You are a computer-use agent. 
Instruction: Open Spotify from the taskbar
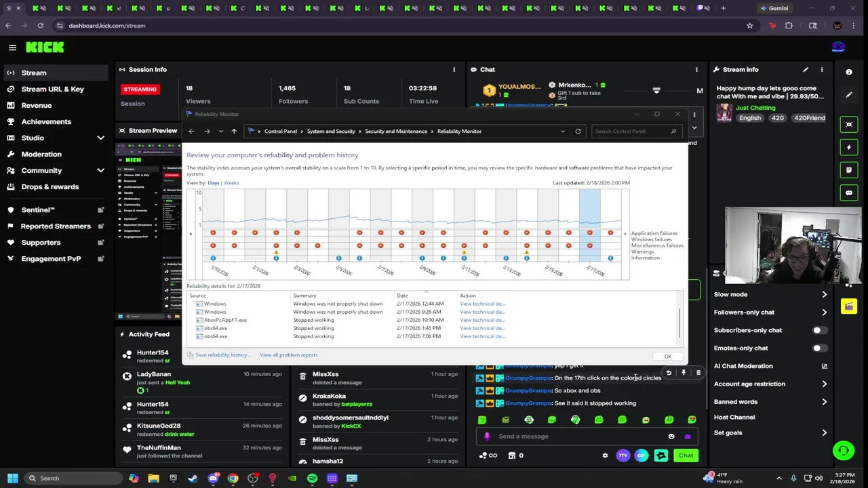(312, 479)
